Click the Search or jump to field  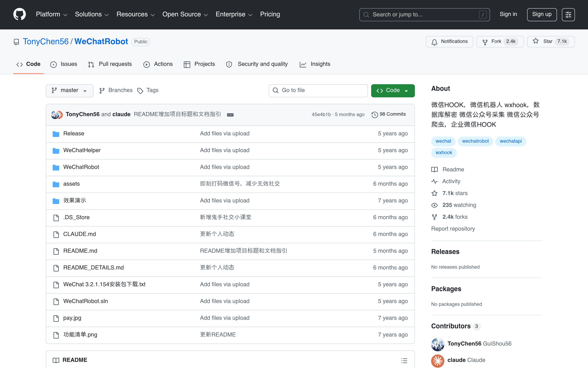click(x=424, y=15)
